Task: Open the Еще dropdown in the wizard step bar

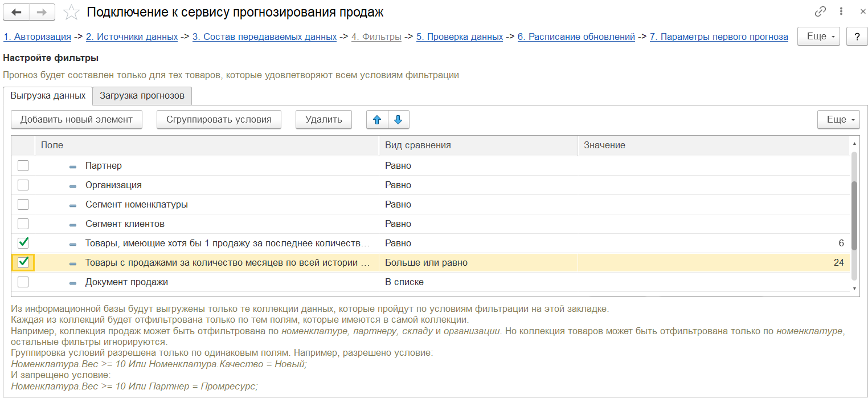Action: tap(819, 36)
